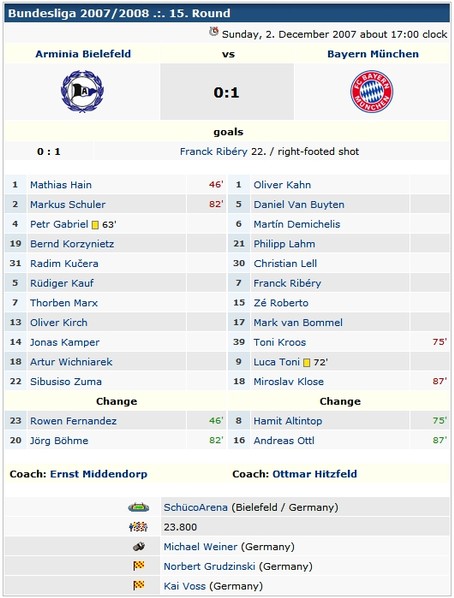Screen dimensions: 454x598
Task: Click the clock icon beside match date
Action: click(214, 32)
